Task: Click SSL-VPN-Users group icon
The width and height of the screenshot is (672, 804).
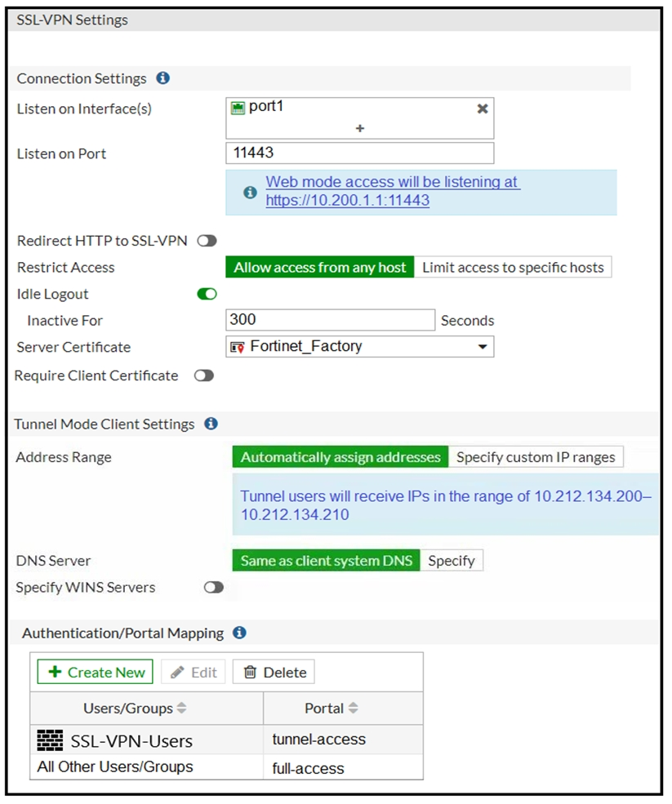Action: click(x=51, y=740)
